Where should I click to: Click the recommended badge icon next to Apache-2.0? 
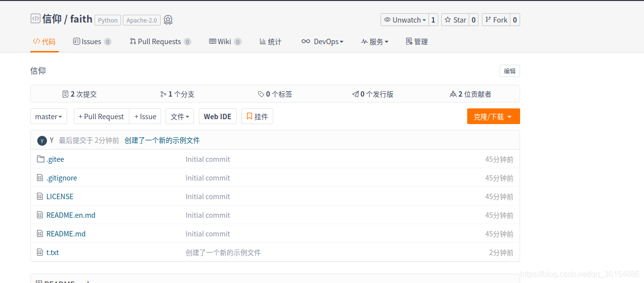[x=168, y=20]
